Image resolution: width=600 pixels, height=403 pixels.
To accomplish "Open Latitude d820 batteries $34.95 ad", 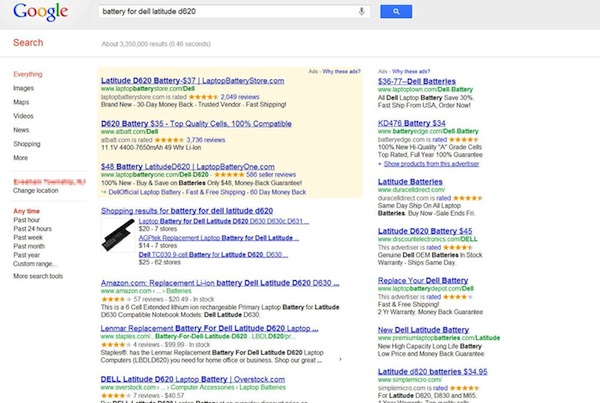I will tap(432, 372).
